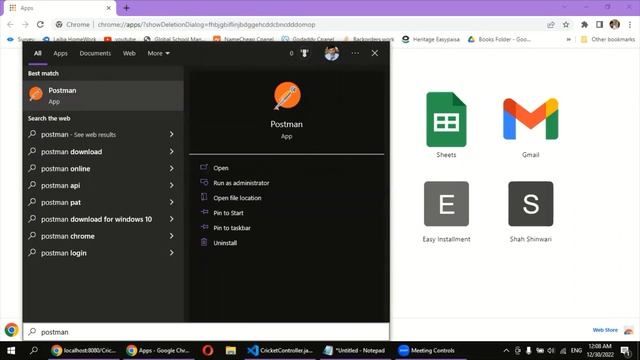640x360 pixels.
Task: Select the All search filter tab
Action: (x=38, y=53)
